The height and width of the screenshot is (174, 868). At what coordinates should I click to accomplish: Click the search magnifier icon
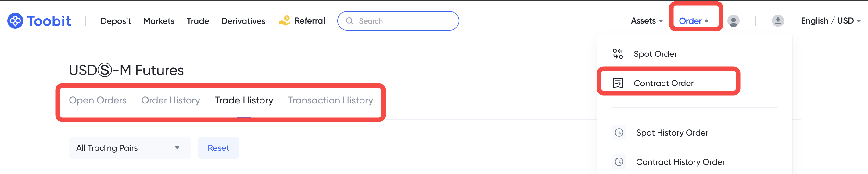pyautogui.click(x=350, y=21)
